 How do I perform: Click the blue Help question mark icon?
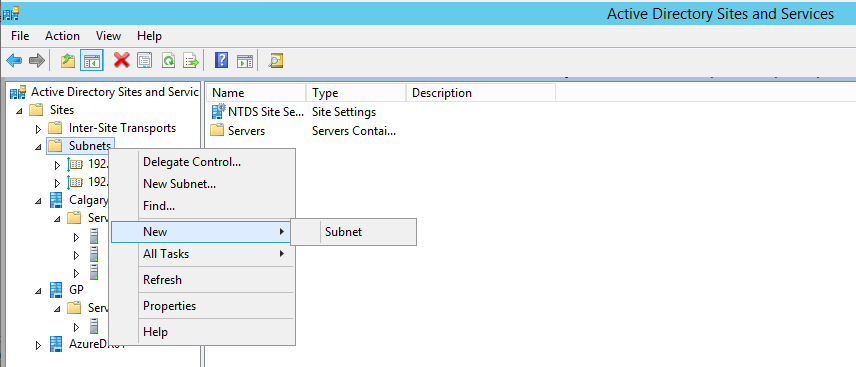tap(221, 60)
